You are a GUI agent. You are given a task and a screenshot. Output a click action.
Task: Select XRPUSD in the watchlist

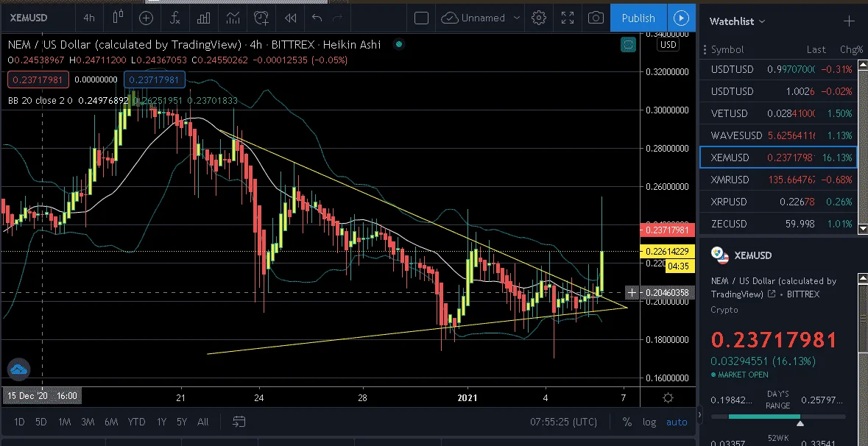coord(779,202)
